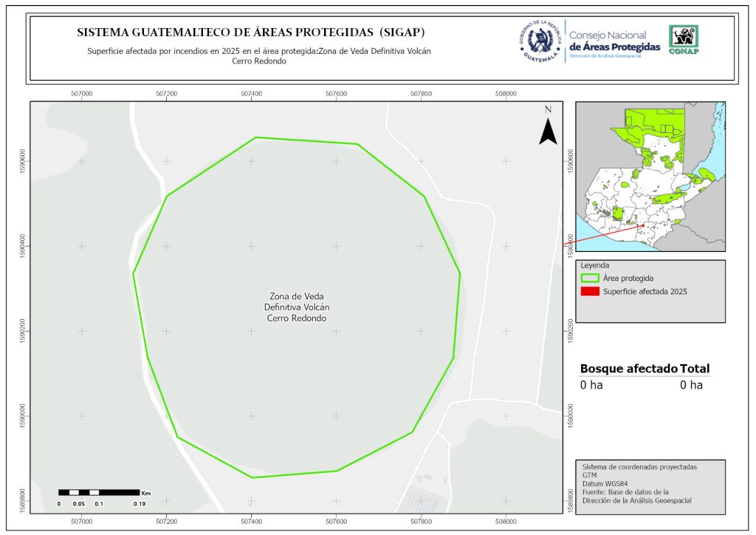The width and height of the screenshot is (756, 535).
Task: Click the Total heading
Action: tap(695, 369)
